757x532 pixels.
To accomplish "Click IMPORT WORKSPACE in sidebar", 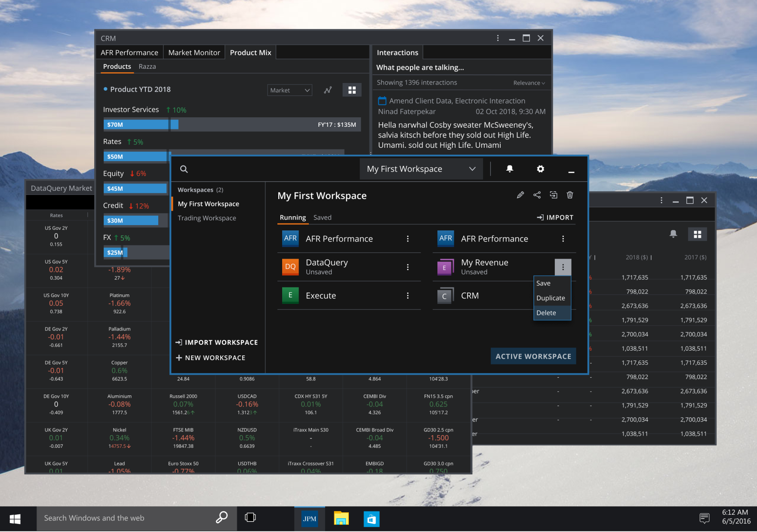I will (217, 342).
